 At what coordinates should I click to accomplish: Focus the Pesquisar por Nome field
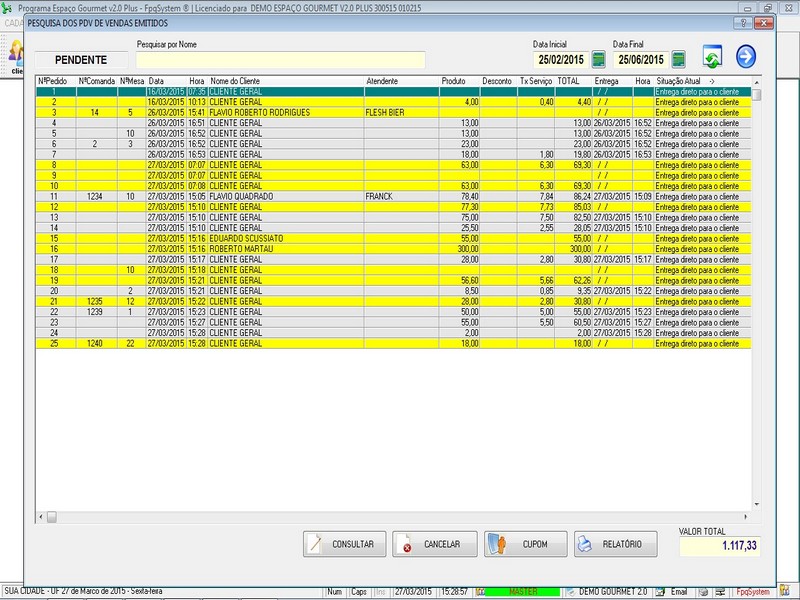[281, 60]
